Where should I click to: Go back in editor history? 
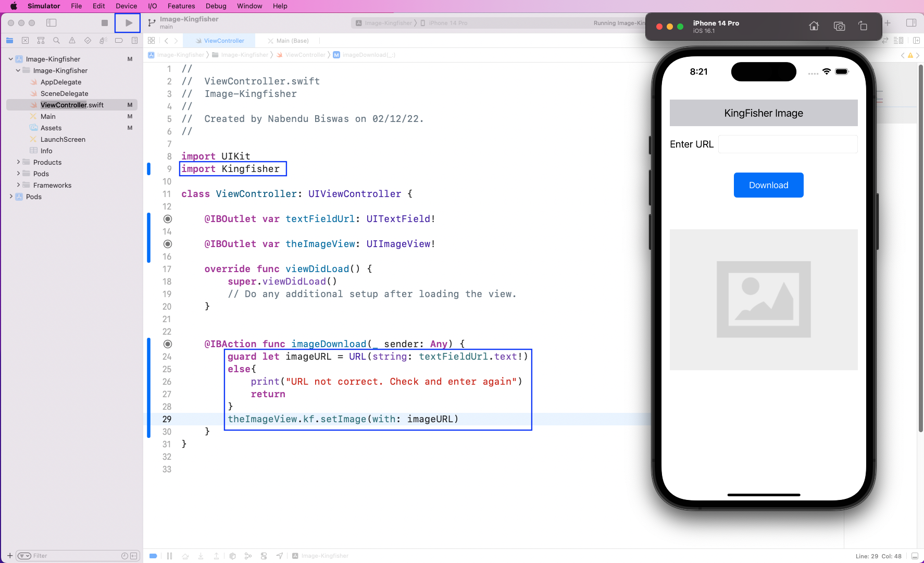click(166, 41)
